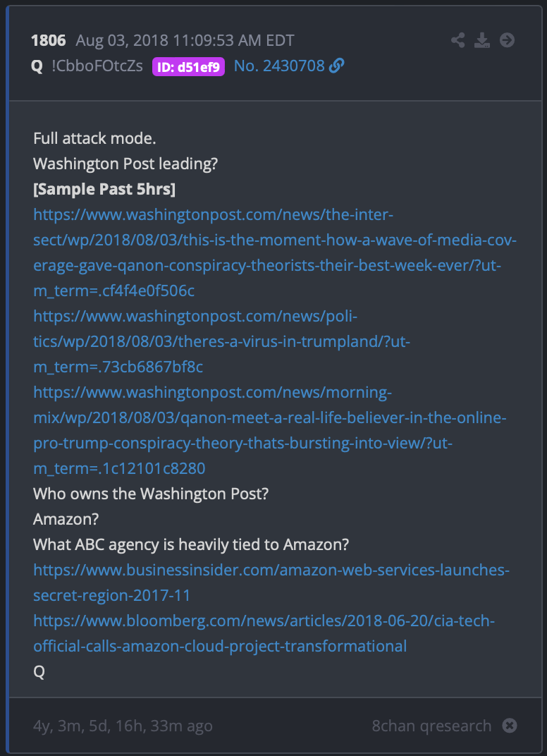Open the morning-mix qanon believer article link
The width and height of the screenshot is (547, 756).
(x=270, y=430)
